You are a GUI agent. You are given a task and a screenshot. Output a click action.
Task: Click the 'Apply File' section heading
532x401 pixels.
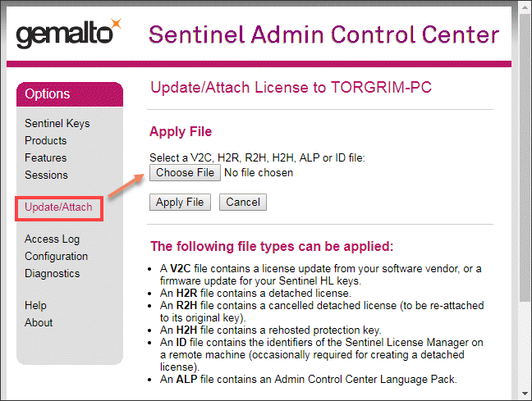[181, 131]
